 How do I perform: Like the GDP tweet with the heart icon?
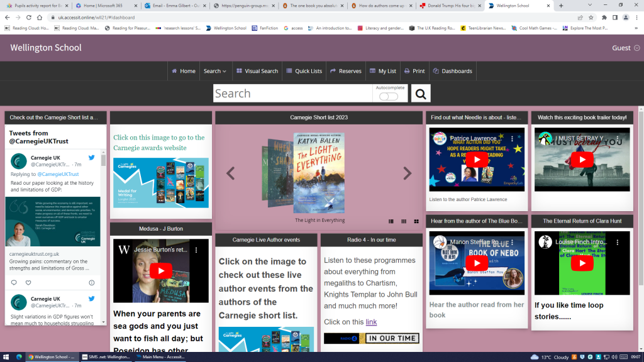coord(28,282)
